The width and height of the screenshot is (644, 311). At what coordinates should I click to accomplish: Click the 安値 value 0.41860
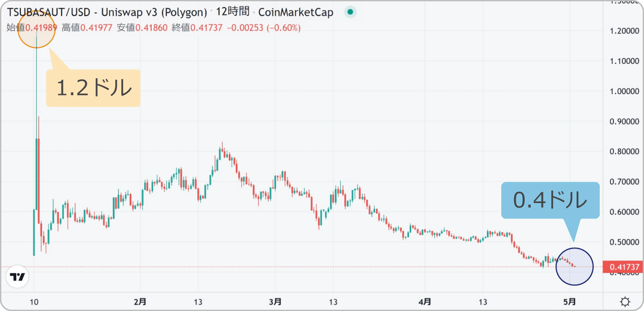[x=152, y=28]
